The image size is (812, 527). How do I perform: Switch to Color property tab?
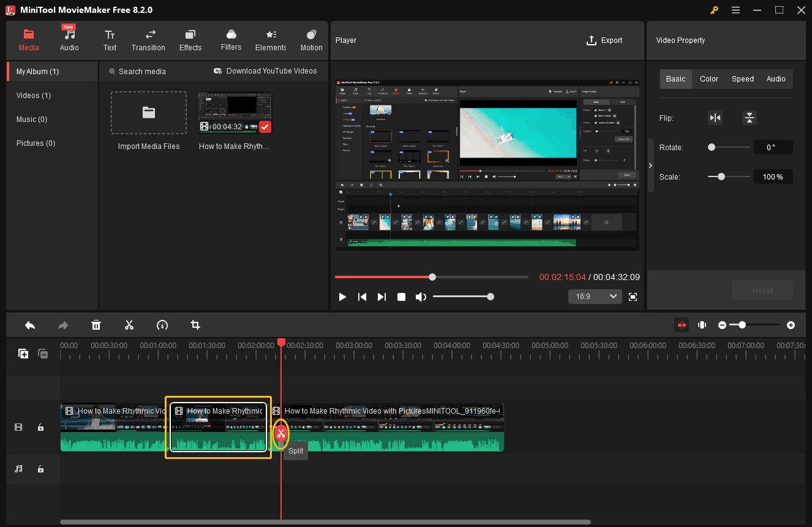pos(709,79)
